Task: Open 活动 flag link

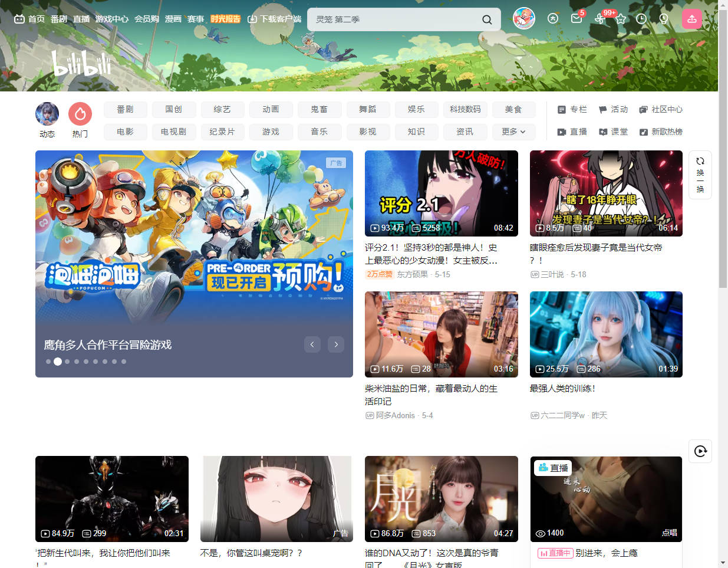Action: (613, 110)
